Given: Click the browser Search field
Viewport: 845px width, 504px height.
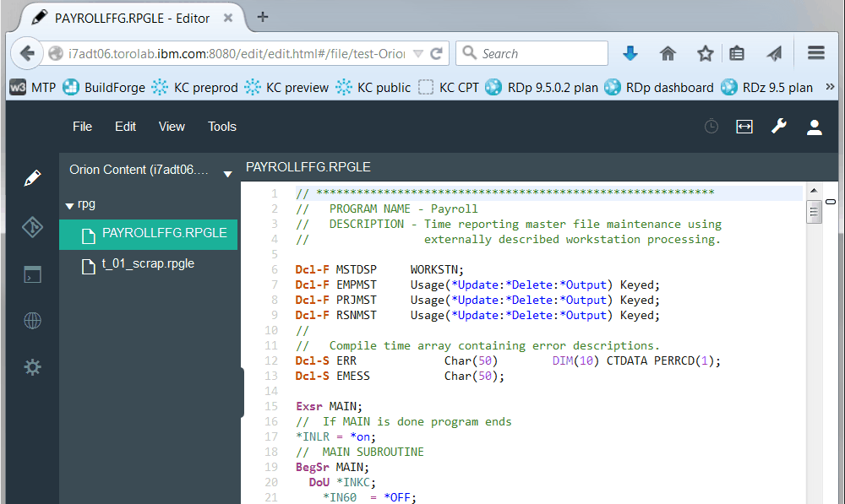Looking at the screenshot, I should point(541,53).
